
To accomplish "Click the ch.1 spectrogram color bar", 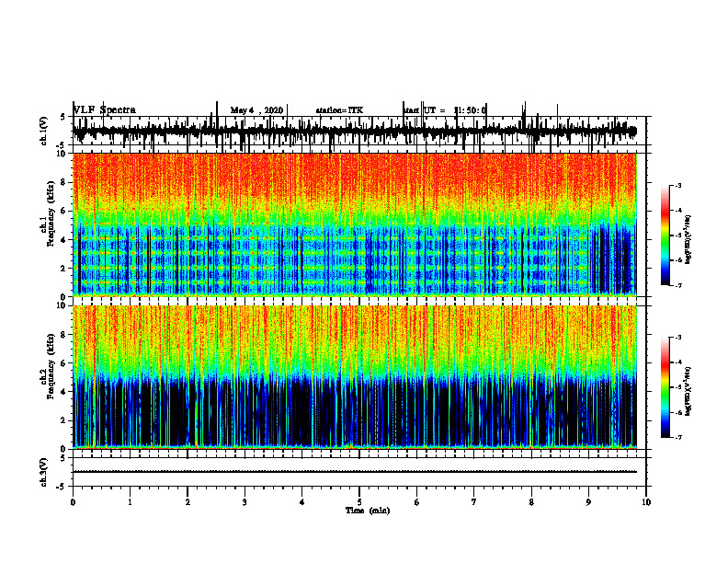I will [x=665, y=236].
